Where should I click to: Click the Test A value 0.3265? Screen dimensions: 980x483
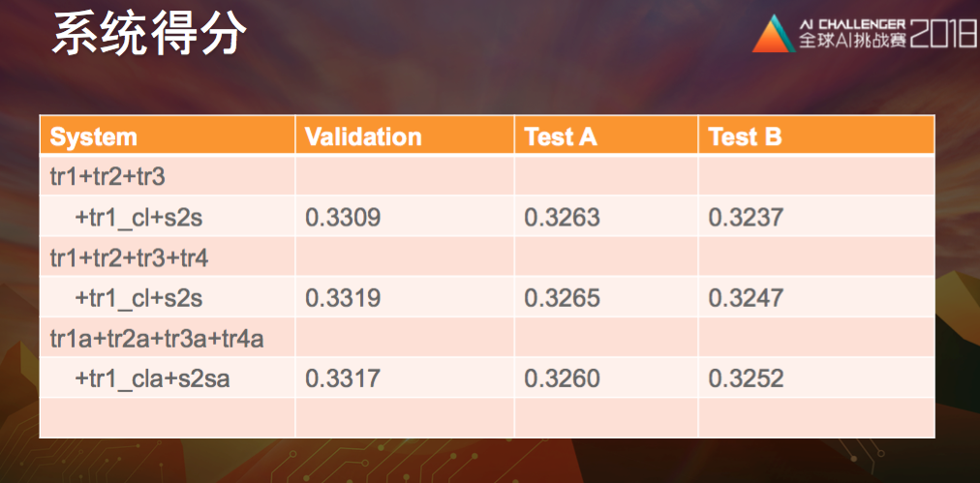562,298
